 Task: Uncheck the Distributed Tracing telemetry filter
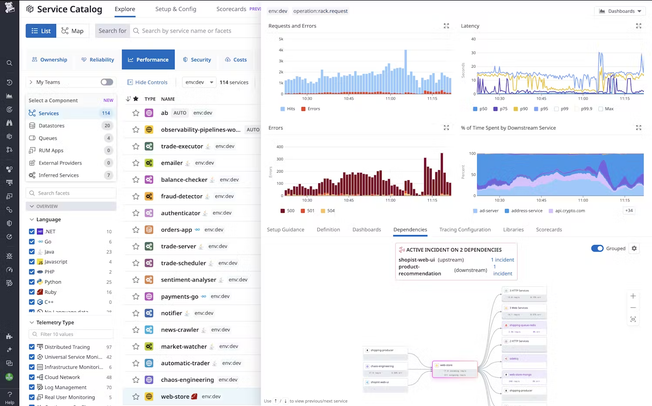33,346
